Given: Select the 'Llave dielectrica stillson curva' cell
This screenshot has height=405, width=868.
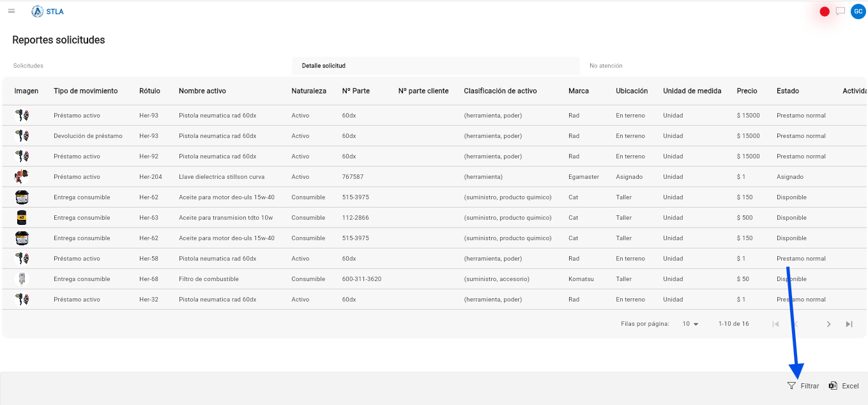Looking at the screenshot, I should (x=222, y=177).
